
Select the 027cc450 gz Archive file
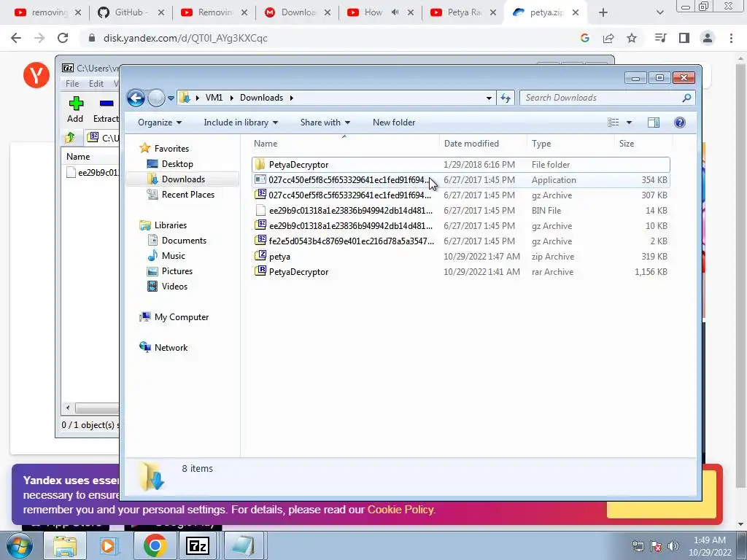pos(461,195)
